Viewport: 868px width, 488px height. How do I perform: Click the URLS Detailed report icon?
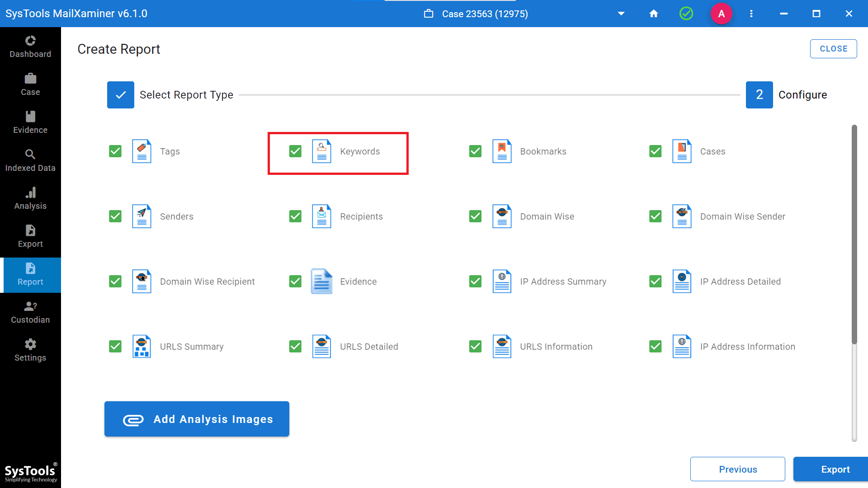pyautogui.click(x=321, y=346)
